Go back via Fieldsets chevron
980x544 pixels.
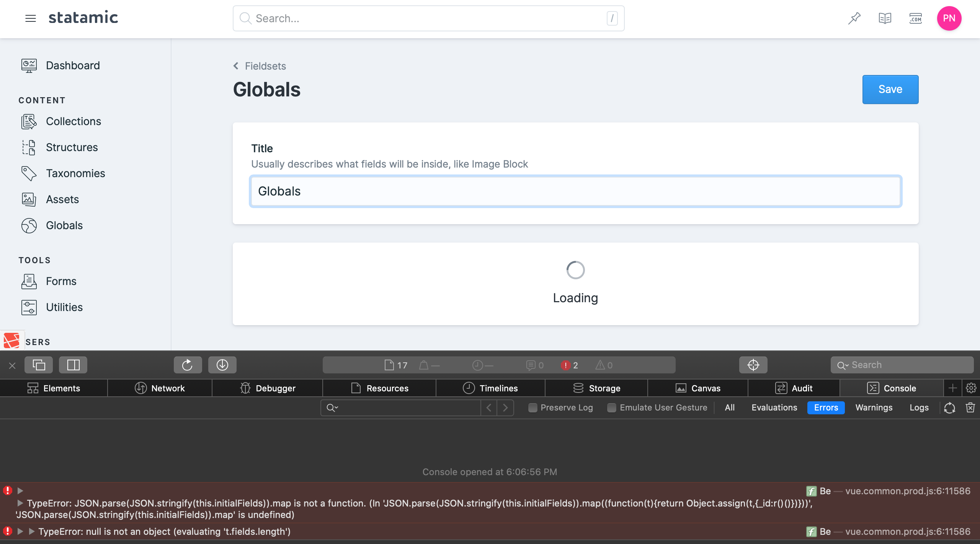click(x=236, y=66)
